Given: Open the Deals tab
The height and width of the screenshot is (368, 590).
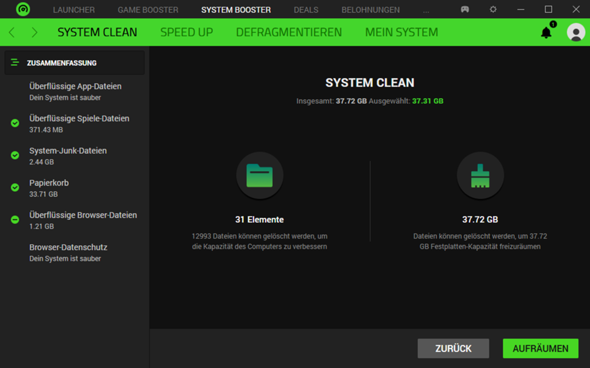Looking at the screenshot, I should pyautogui.click(x=306, y=10).
